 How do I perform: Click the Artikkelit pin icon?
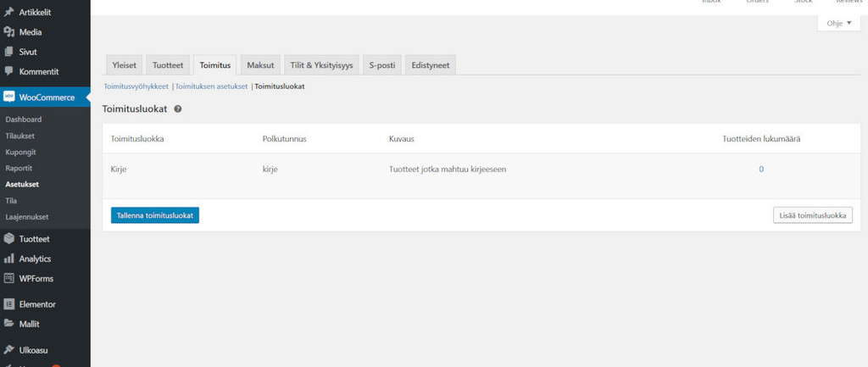click(x=8, y=12)
